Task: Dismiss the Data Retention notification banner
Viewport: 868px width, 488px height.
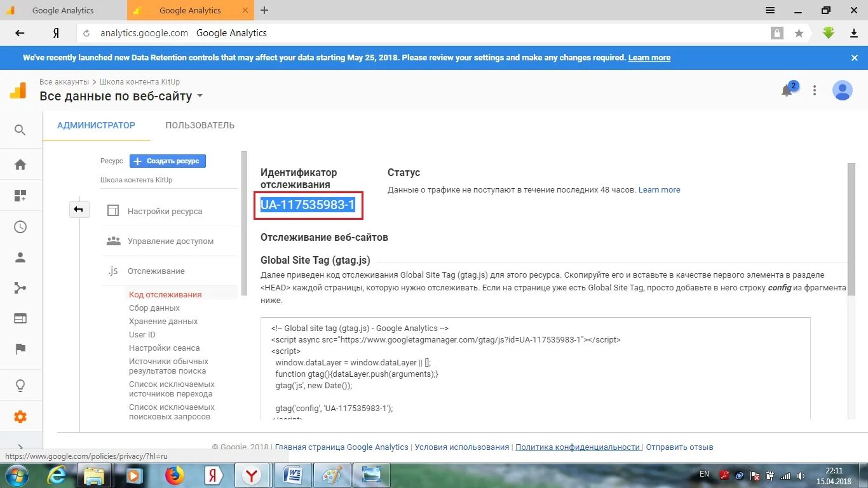Action: coord(855,57)
